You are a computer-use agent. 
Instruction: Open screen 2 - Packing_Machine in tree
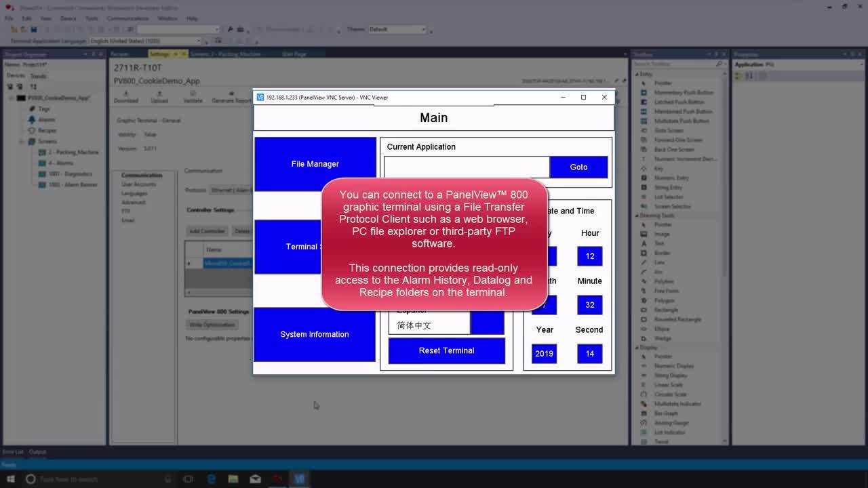[x=73, y=152]
